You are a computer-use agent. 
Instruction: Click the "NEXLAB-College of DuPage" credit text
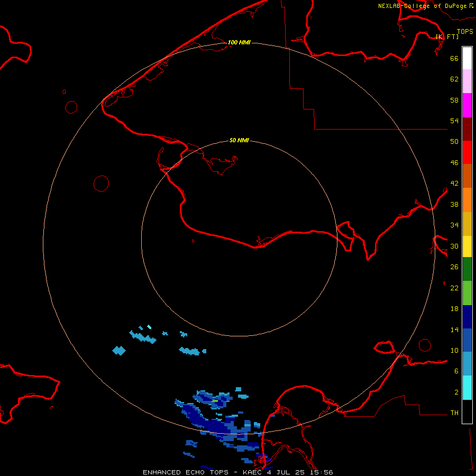(422, 6)
